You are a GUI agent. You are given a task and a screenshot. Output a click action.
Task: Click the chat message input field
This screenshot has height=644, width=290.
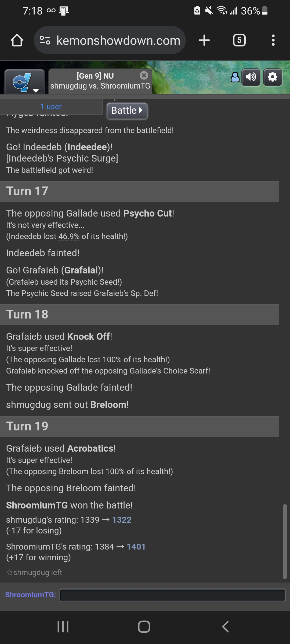(173, 595)
